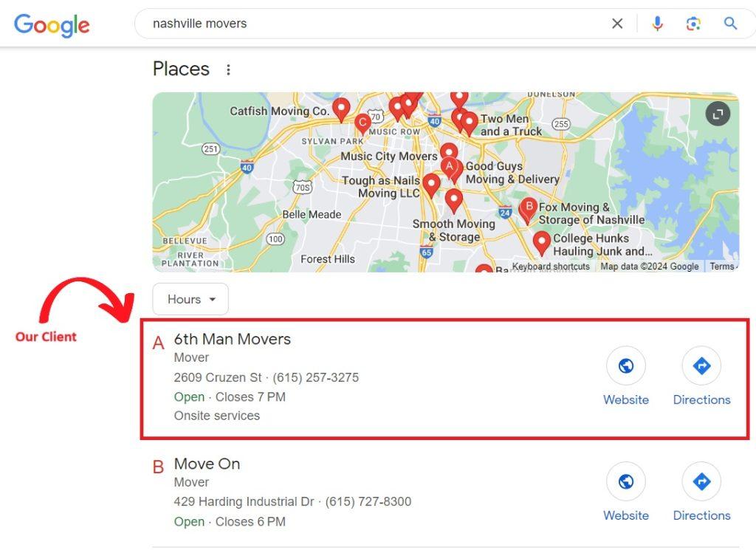The image size is (756, 553).
Task: Open the 6th Man Movers listing title
Action: pyautogui.click(x=233, y=340)
